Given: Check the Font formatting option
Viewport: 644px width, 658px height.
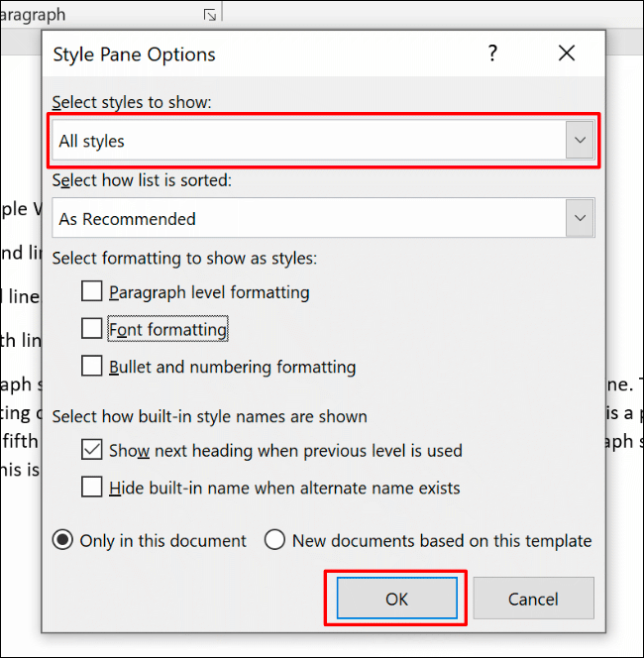Looking at the screenshot, I should point(92,329).
